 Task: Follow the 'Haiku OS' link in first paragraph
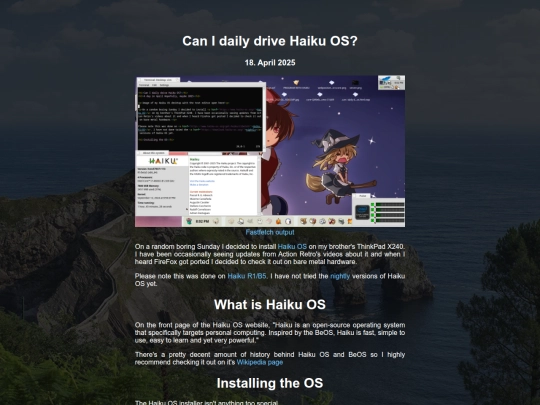[292, 247]
